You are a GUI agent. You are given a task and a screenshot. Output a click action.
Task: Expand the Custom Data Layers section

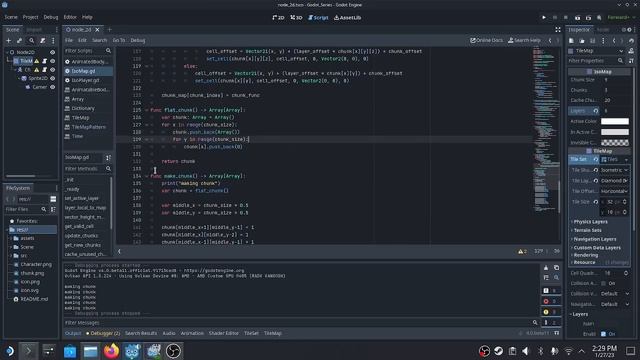[x=596, y=248]
